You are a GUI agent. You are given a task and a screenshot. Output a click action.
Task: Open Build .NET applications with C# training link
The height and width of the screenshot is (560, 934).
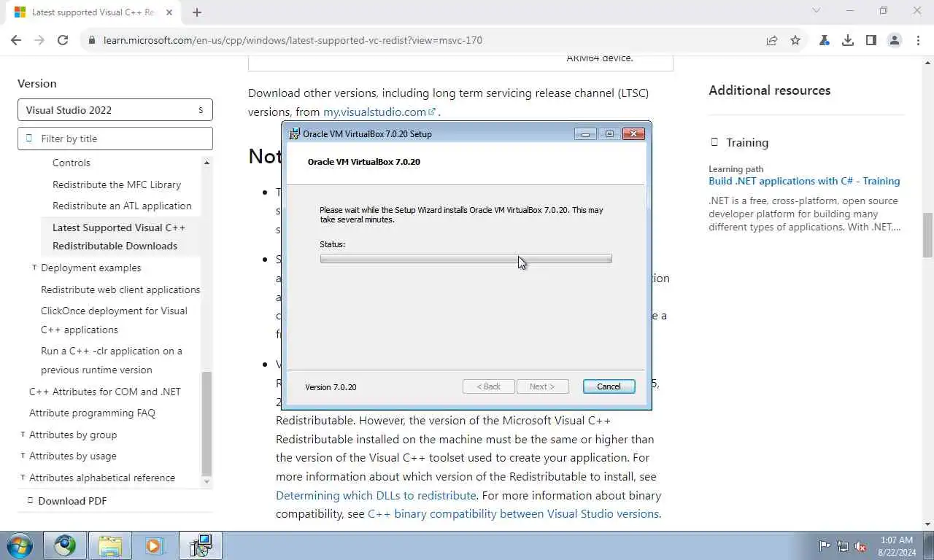(x=804, y=181)
